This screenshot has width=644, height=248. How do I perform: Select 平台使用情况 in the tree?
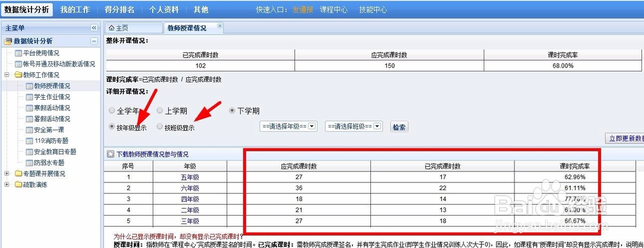[x=41, y=53]
